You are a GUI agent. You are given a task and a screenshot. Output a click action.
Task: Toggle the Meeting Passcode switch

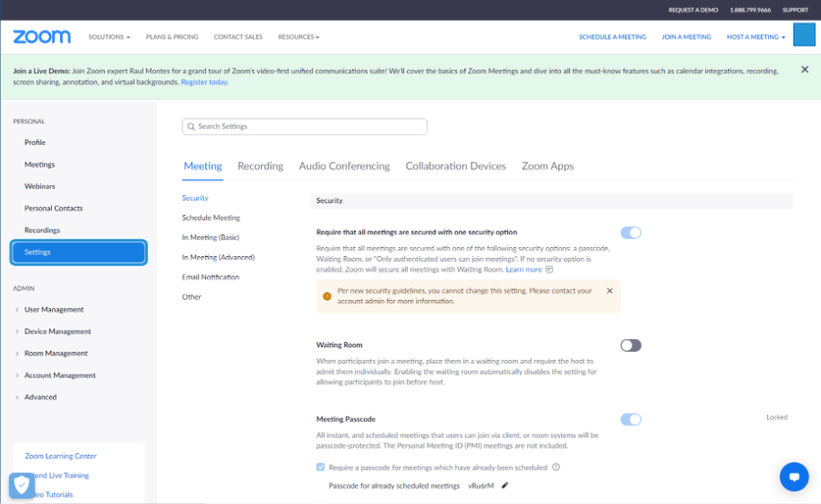(x=631, y=419)
